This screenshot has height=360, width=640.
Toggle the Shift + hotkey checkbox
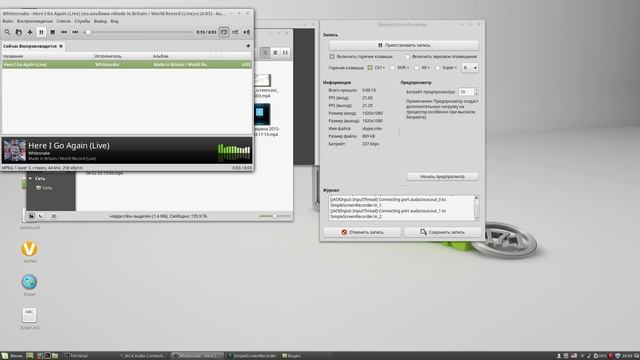(x=393, y=68)
